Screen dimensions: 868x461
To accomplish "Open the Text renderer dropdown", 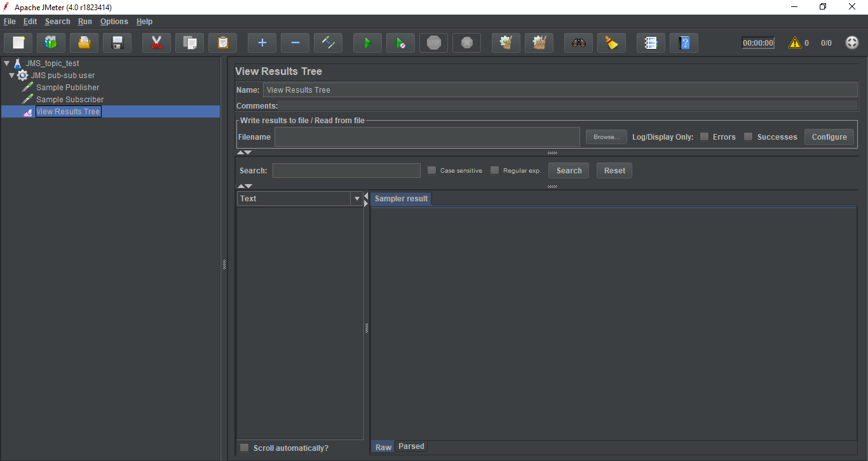I will (x=356, y=199).
